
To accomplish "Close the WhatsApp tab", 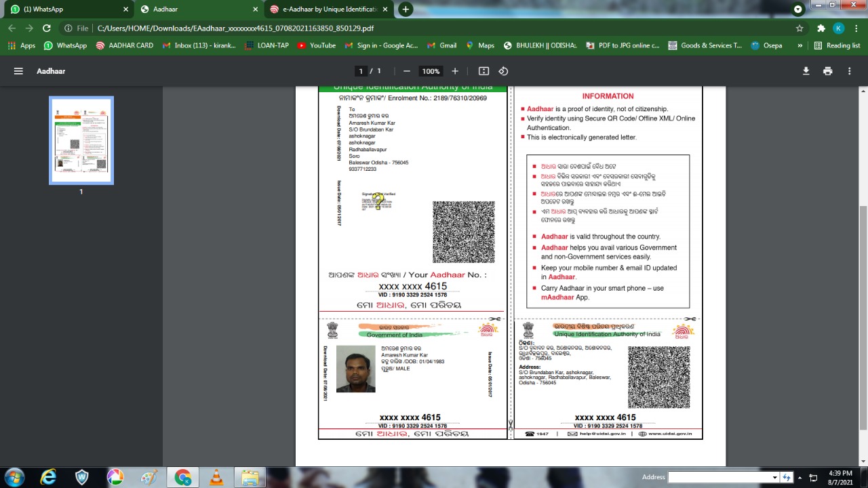I will pos(125,9).
